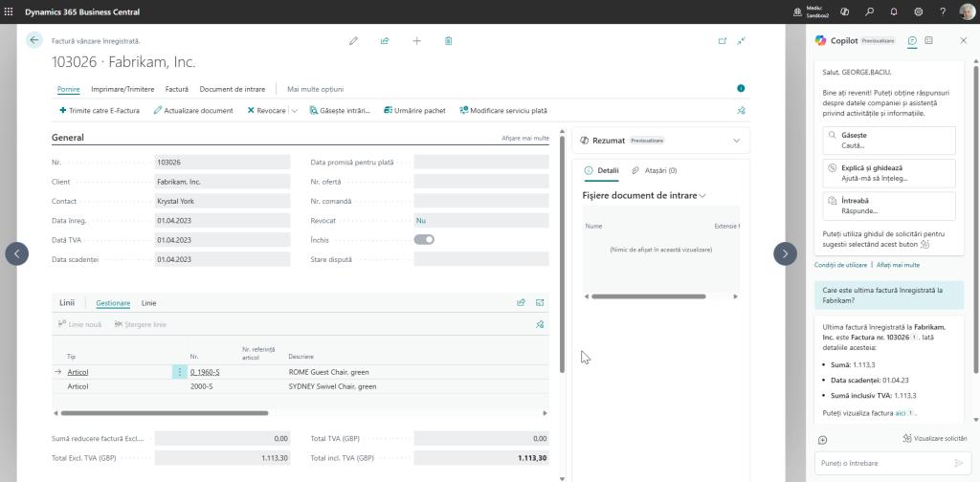Pin the action bar with pin icon
The image size is (980, 482).
point(741,111)
